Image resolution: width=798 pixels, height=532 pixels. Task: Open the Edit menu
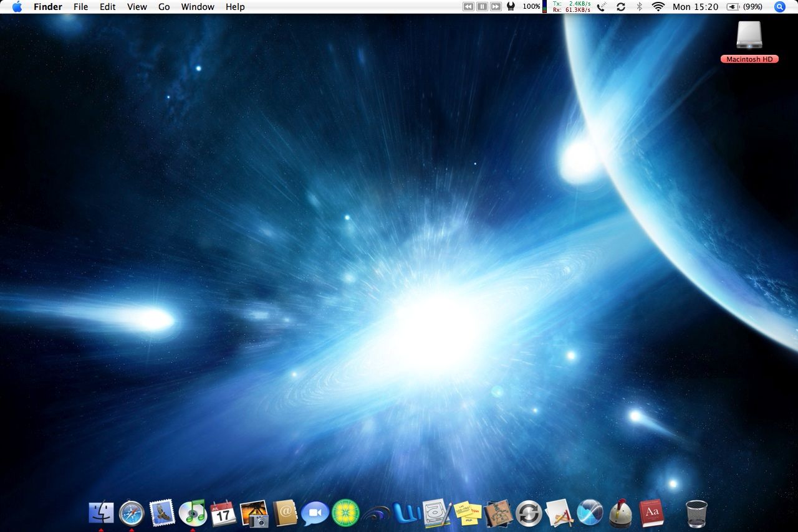click(x=108, y=7)
